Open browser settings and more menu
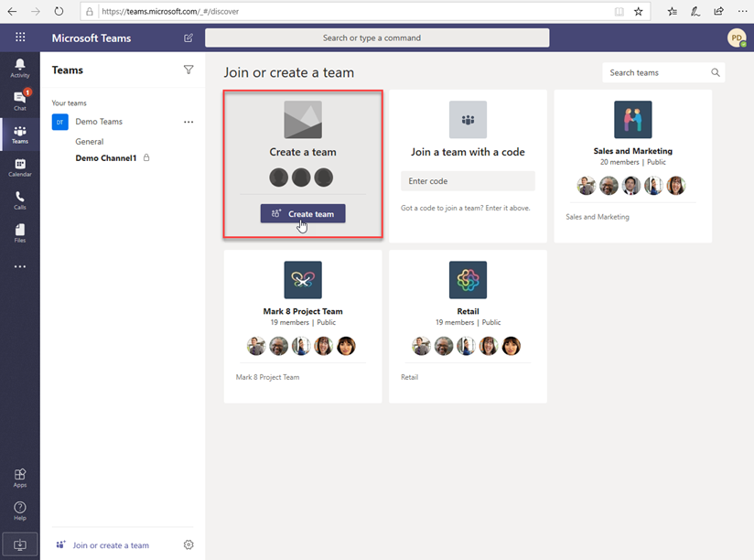This screenshot has width=754, height=560. (742, 12)
